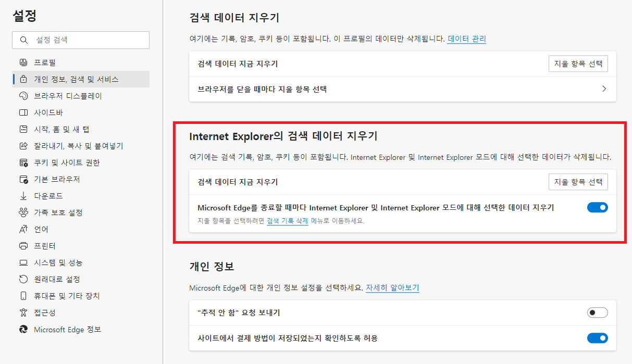Go to 브라우저 디스플레이 settings
The image size is (632, 364).
[81, 96]
